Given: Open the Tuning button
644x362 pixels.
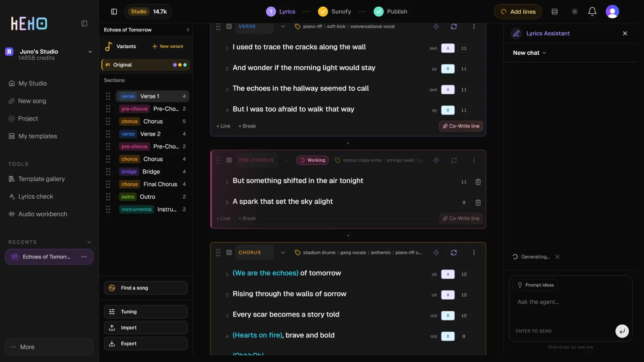Looking at the screenshot, I should [146, 312].
